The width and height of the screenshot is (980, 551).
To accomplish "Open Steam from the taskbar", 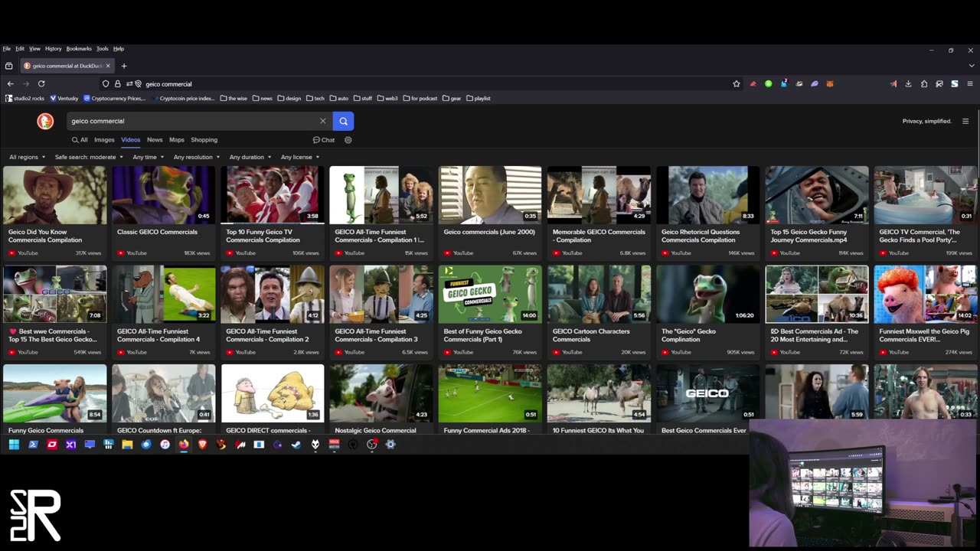I will coord(296,444).
